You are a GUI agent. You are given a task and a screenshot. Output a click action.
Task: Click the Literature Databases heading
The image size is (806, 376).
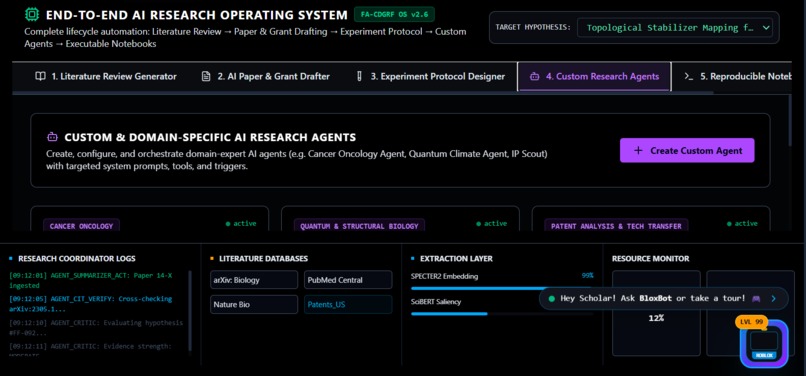coord(264,259)
